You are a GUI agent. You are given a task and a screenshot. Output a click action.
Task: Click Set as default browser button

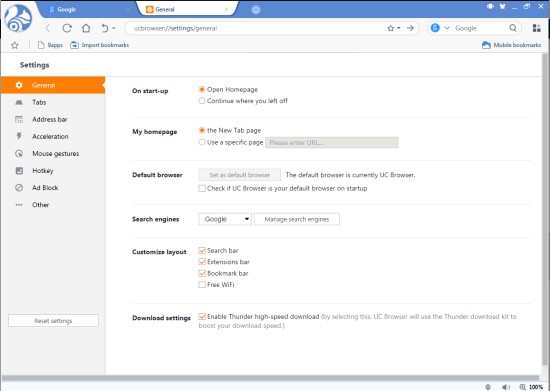[240, 175]
